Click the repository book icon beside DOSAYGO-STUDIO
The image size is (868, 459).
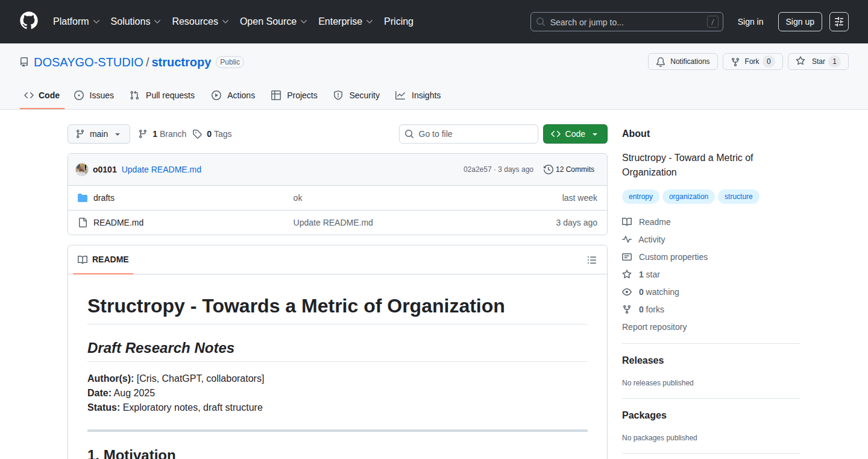(24, 62)
